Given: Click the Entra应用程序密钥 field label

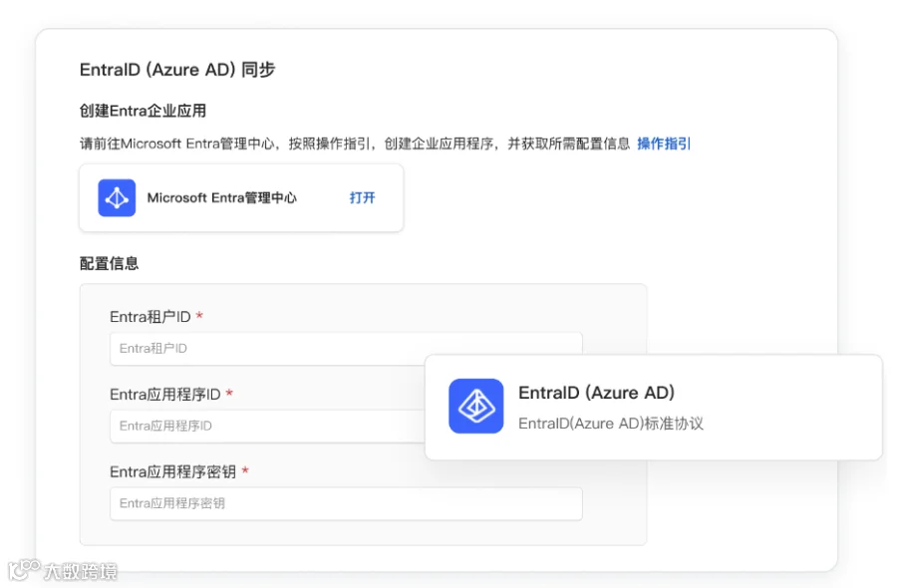Looking at the screenshot, I should [172, 471].
